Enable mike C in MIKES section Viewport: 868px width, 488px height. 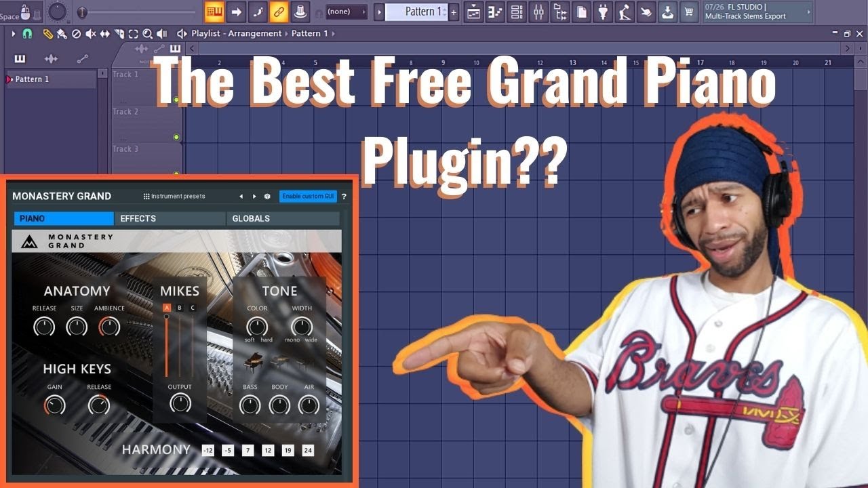(193, 308)
